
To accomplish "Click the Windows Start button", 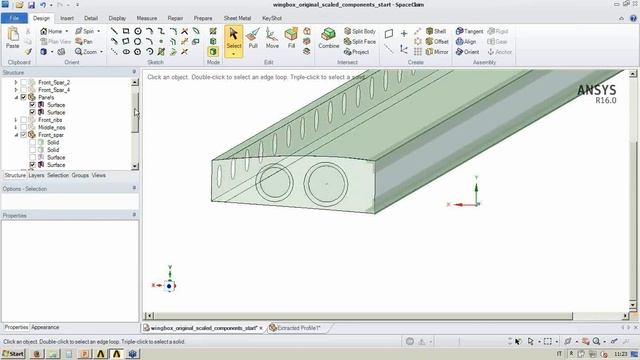I will (x=13, y=353).
